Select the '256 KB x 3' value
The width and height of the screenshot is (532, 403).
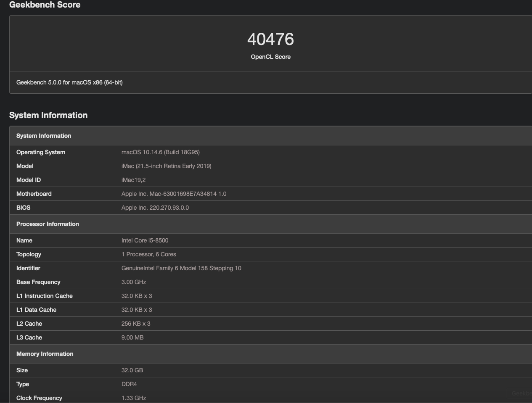pos(136,324)
